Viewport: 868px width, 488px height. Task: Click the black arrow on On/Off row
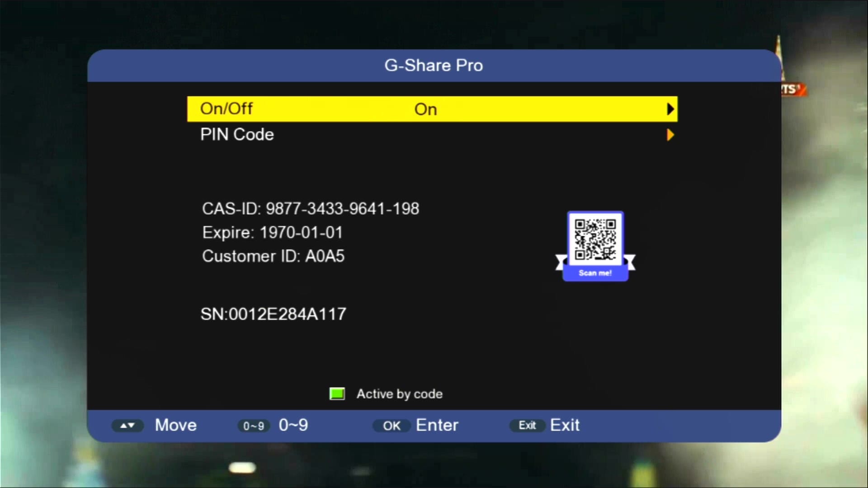coord(670,109)
